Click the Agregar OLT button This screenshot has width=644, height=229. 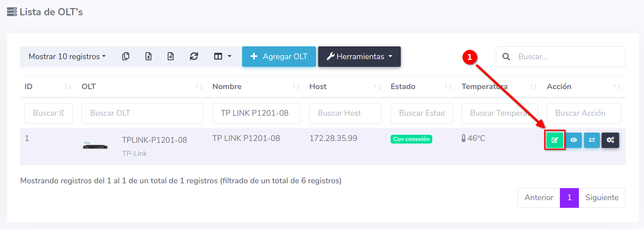click(x=279, y=56)
